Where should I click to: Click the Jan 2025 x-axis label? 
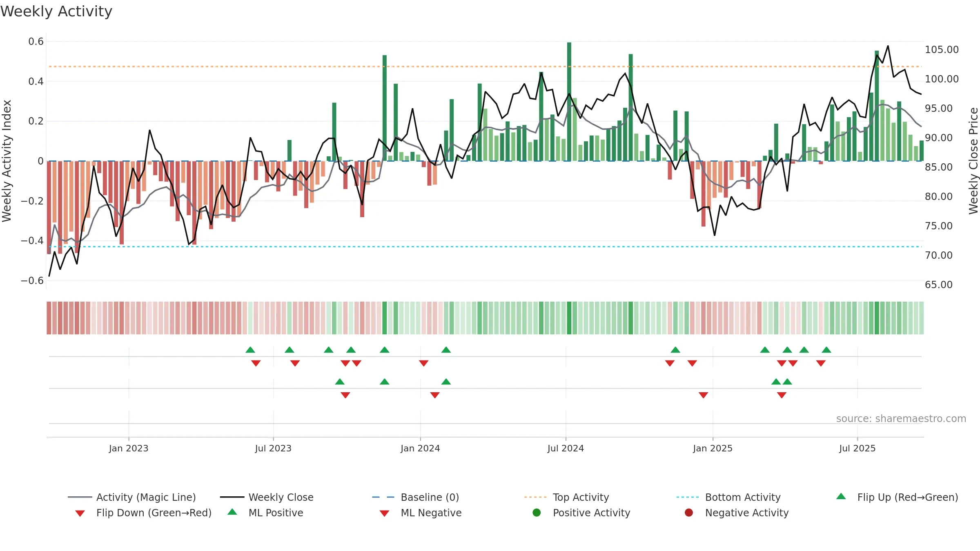pos(713,448)
